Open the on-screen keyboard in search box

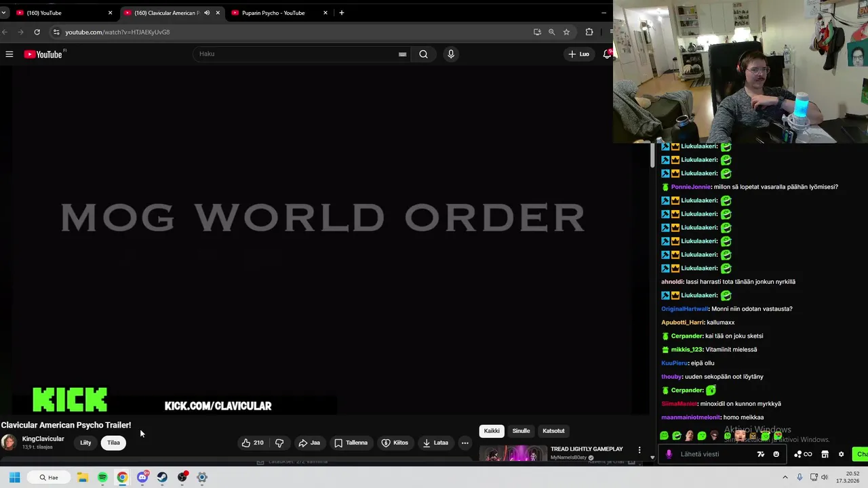pyautogui.click(x=402, y=54)
